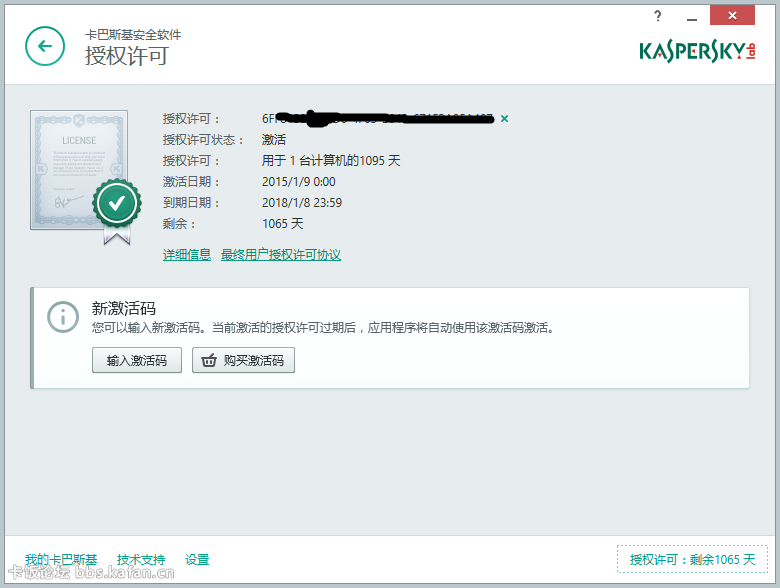
Task: Click the 授权许可 page title
Action: pos(127,55)
